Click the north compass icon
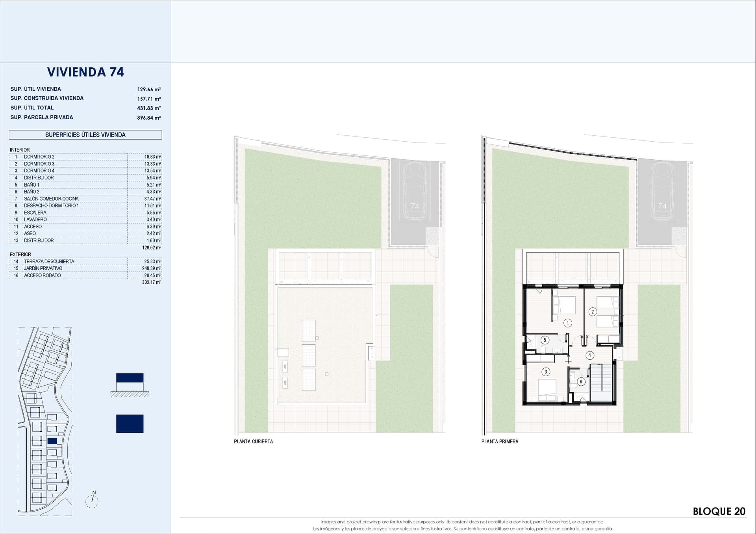Image resolution: width=756 pixels, height=534 pixels. [x=92, y=500]
